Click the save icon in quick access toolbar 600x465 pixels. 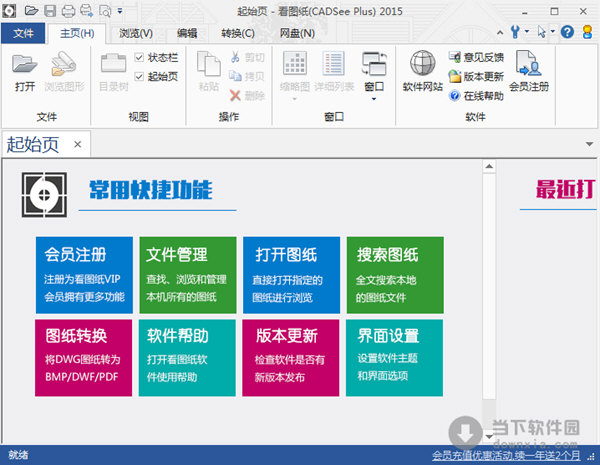tap(50, 11)
